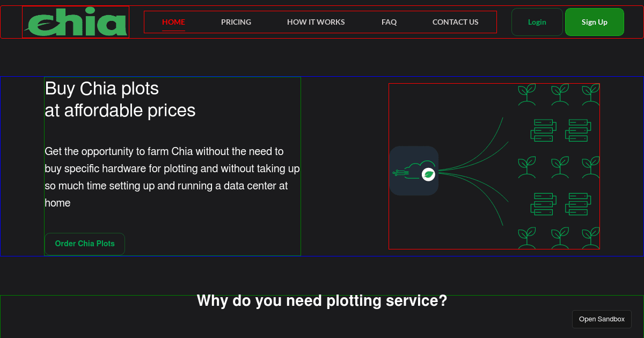Click the lower-left server stack icon

click(543, 204)
